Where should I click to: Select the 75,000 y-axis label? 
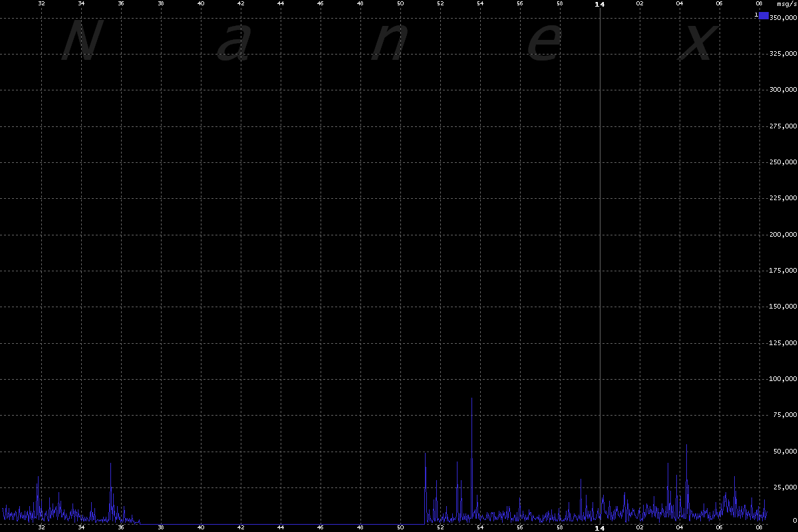click(x=785, y=416)
